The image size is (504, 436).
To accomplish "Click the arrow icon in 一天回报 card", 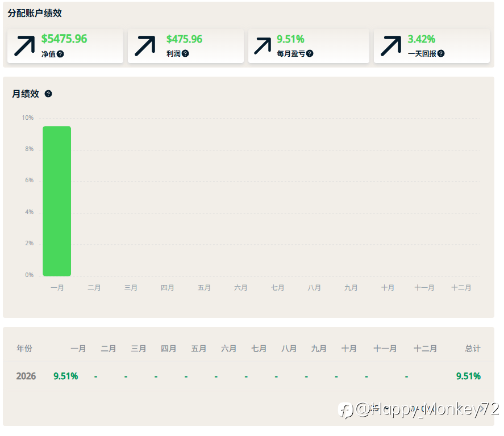I will (391, 46).
